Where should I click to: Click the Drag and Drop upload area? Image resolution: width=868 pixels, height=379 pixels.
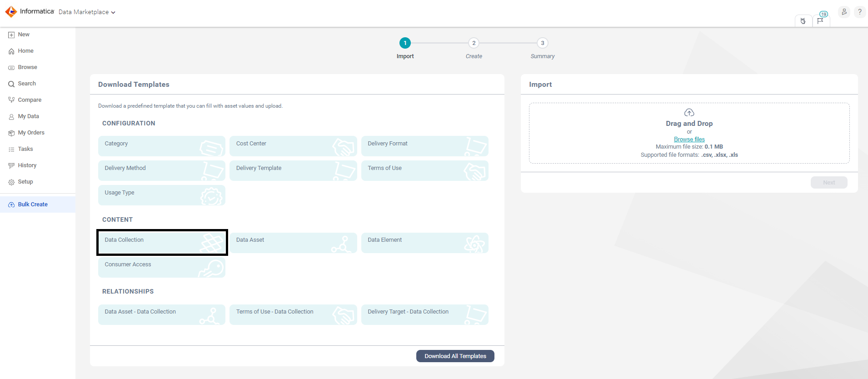[x=689, y=133]
